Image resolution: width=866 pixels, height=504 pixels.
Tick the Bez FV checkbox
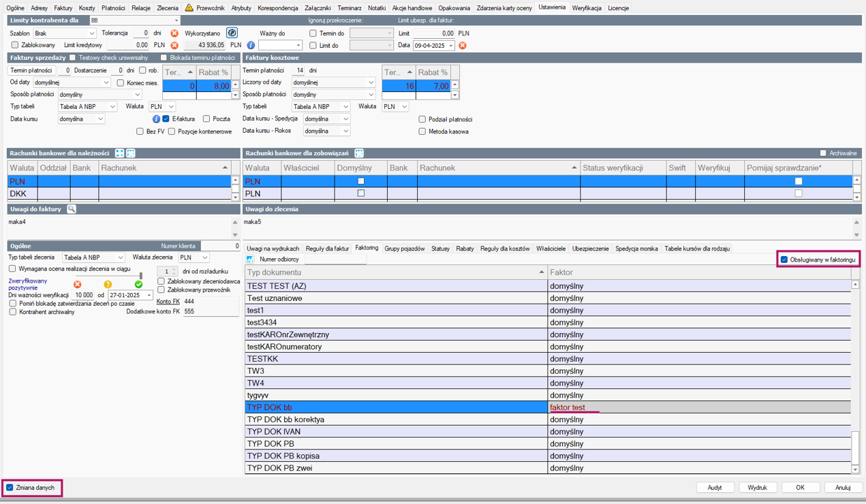(x=140, y=131)
